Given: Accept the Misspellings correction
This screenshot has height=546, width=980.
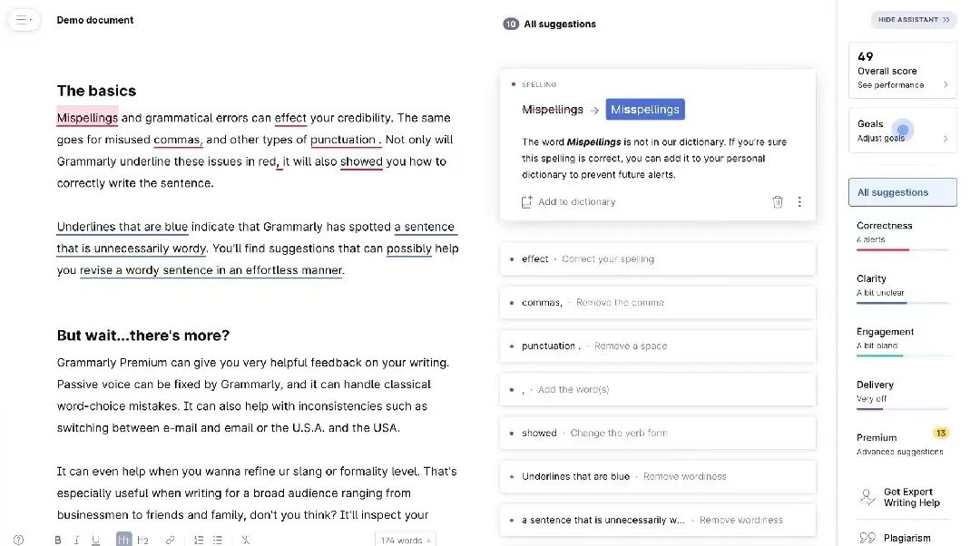Looking at the screenshot, I should 645,110.
